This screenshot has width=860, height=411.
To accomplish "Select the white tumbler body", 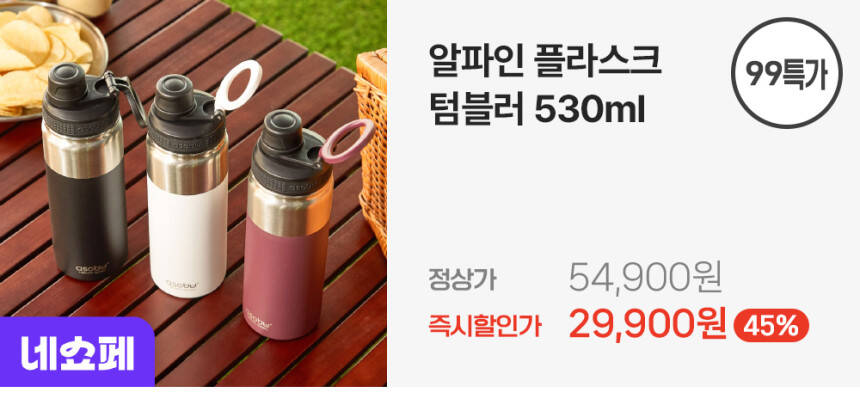I will coord(187,237).
